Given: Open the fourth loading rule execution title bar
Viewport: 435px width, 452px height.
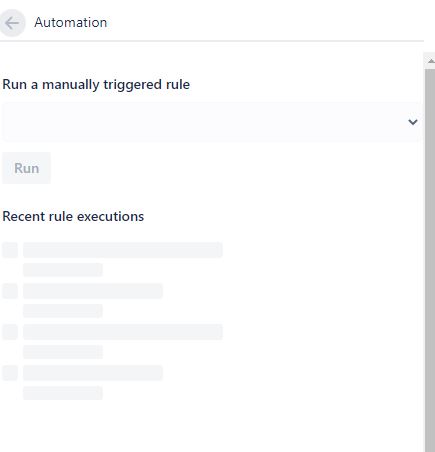Looking at the screenshot, I should 93,373.
